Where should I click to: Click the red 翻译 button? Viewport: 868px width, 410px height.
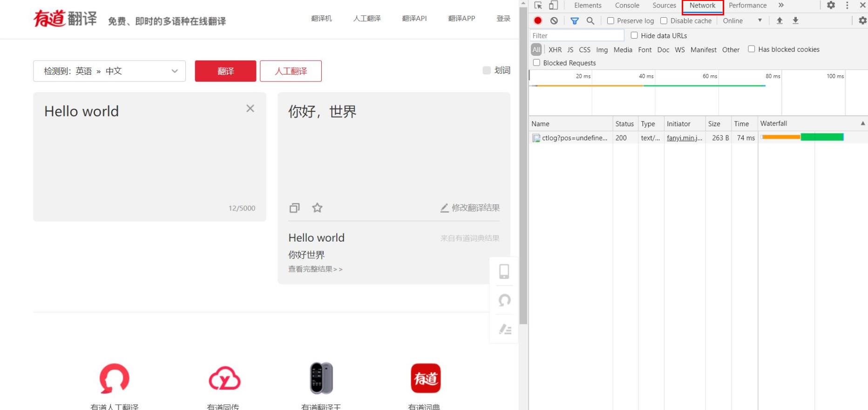[225, 71]
